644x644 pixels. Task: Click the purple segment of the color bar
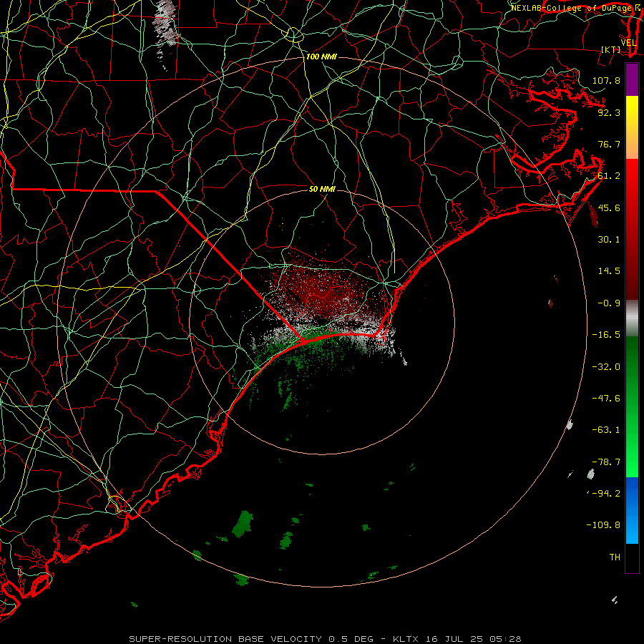pos(632,79)
